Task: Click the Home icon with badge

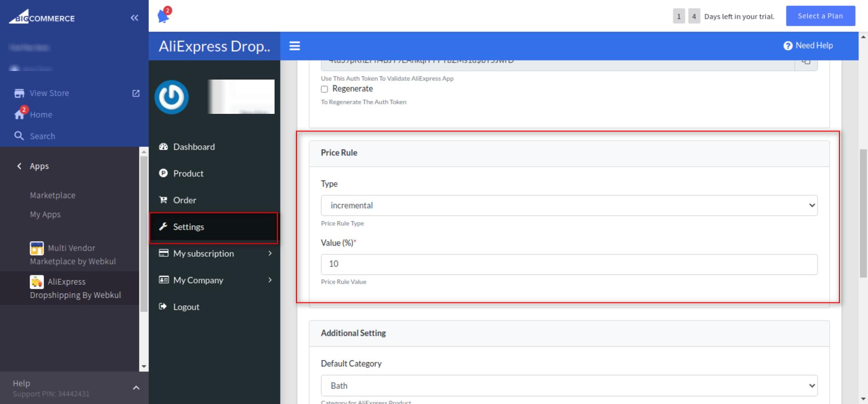Action: (20, 114)
